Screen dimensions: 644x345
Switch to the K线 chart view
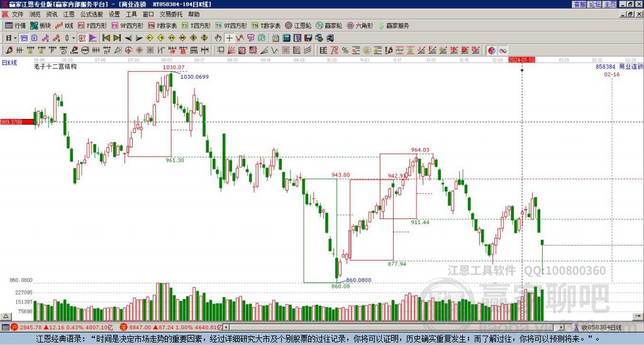(65, 25)
